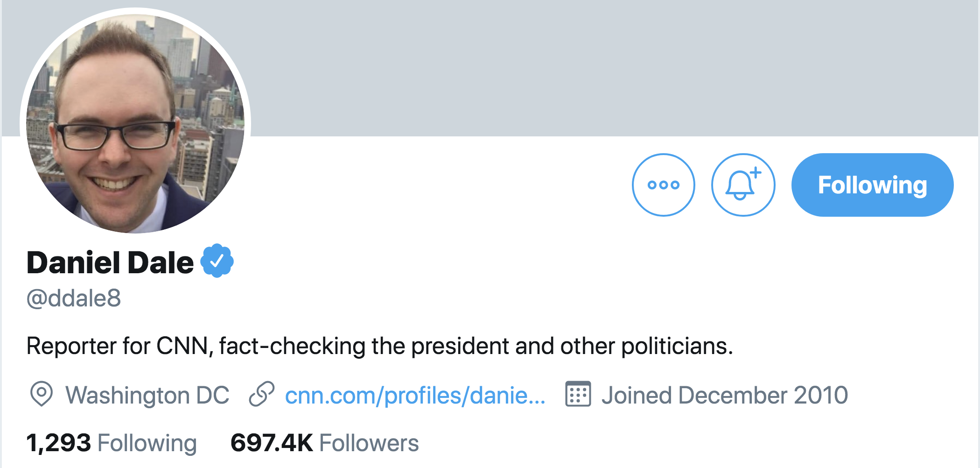Viewport: 980px width, 468px height.
Task: Toggle the Following button to unfollow
Action: (x=872, y=184)
